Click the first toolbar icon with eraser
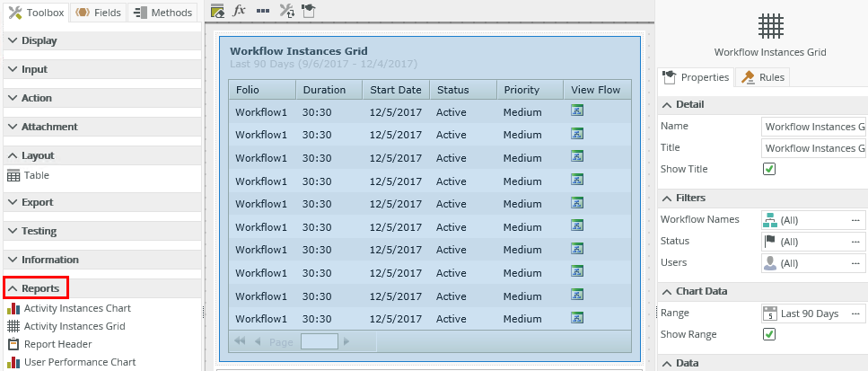The height and width of the screenshot is (371, 868). [x=217, y=11]
